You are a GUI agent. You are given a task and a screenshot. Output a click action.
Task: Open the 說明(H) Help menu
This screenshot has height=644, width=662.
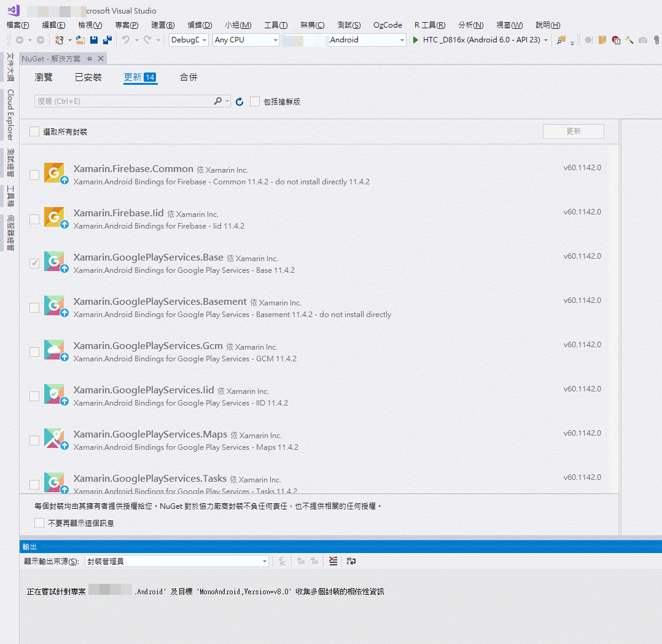(x=548, y=25)
